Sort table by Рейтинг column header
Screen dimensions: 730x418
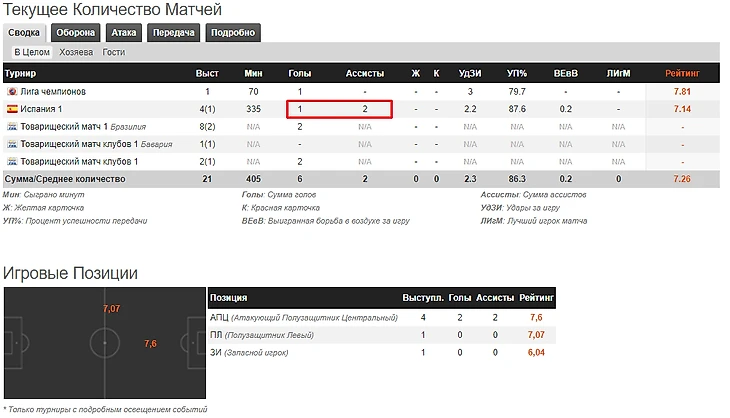click(682, 73)
